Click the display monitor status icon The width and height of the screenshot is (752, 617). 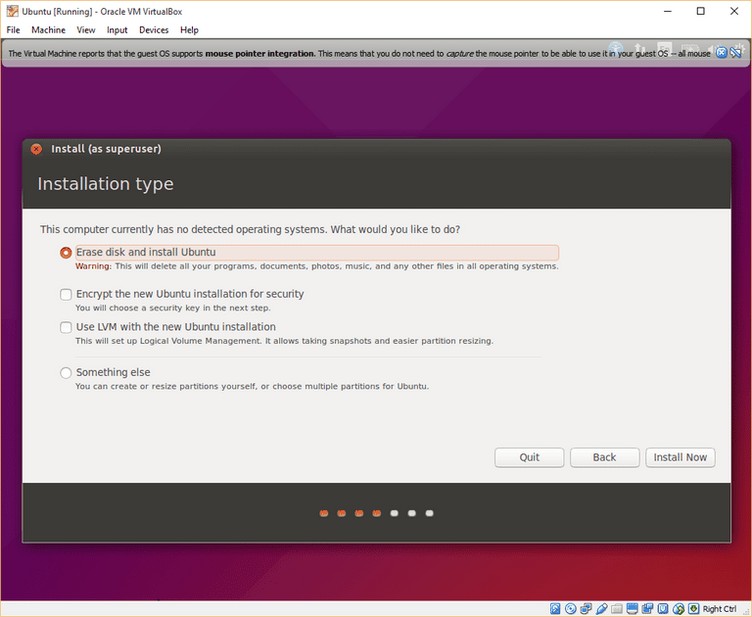click(632, 609)
